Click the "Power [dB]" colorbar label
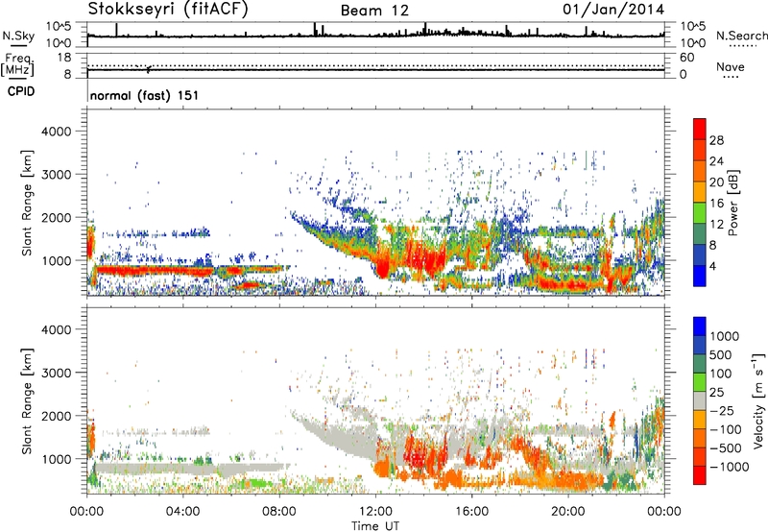Screen dimensions: 768x532 pos(732,203)
